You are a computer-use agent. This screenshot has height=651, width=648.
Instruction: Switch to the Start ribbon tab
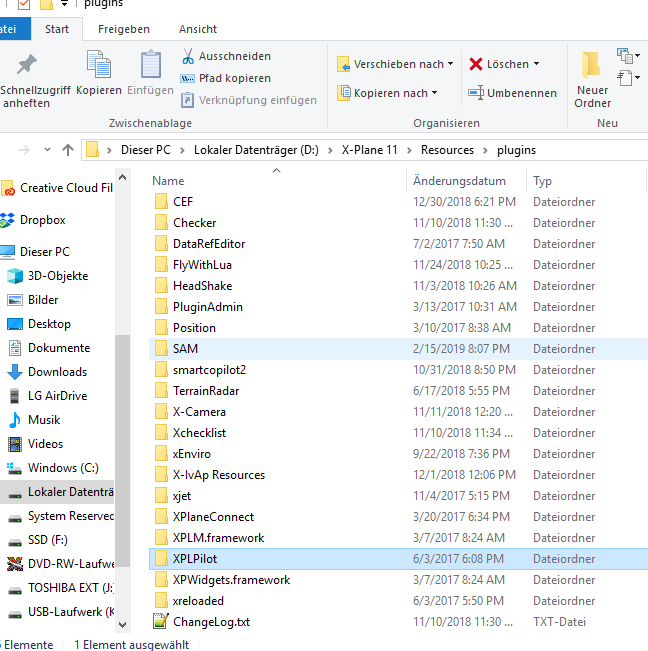[57, 29]
